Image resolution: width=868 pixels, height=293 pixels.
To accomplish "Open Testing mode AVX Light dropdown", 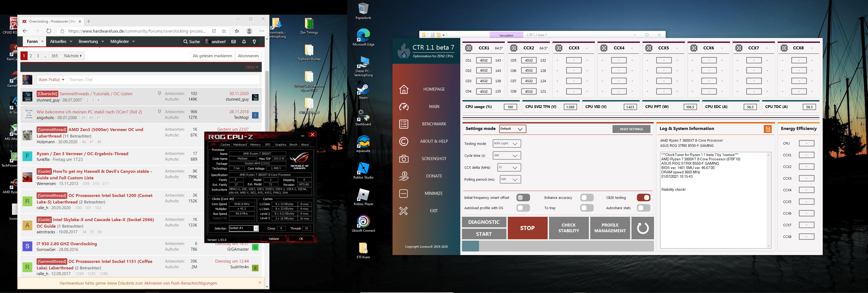I will pos(506,144).
